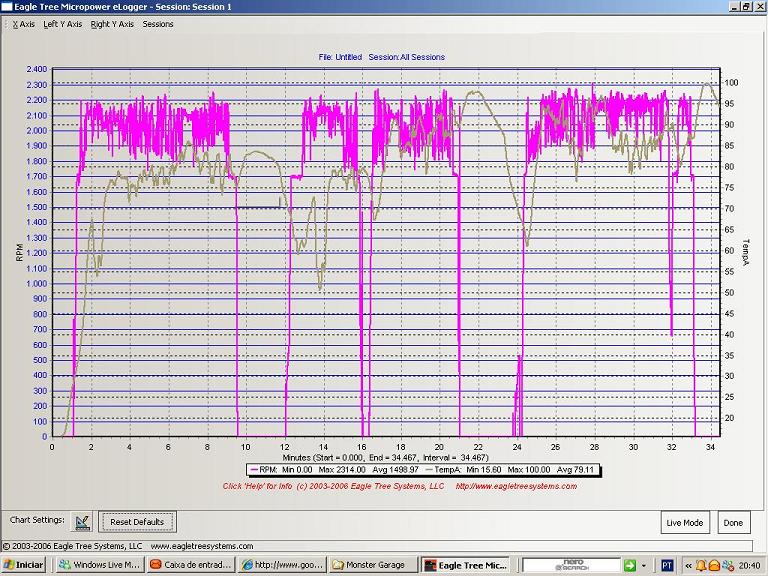Open Caixa de entrada taskbar window
Viewport: 768px width, 576px height.
(x=189, y=565)
